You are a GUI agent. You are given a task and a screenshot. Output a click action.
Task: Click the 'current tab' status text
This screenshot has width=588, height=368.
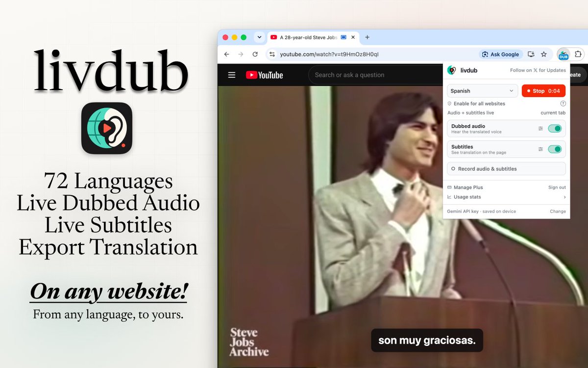click(553, 113)
